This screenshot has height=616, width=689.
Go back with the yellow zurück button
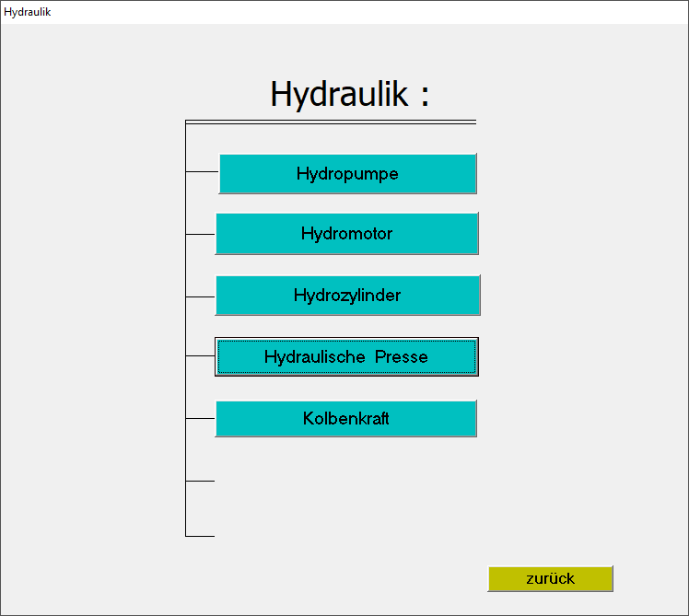pyautogui.click(x=550, y=578)
